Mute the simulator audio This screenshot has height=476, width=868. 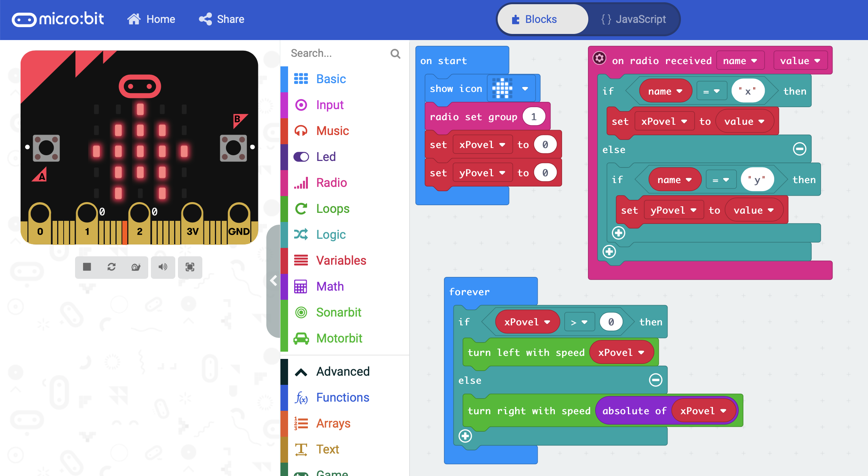point(163,267)
